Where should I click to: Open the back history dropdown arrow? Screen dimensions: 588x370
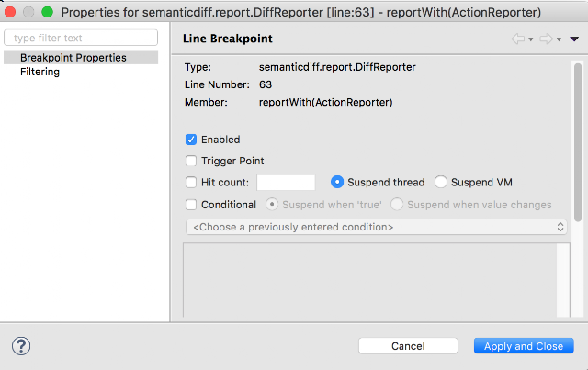coord(531,39)
